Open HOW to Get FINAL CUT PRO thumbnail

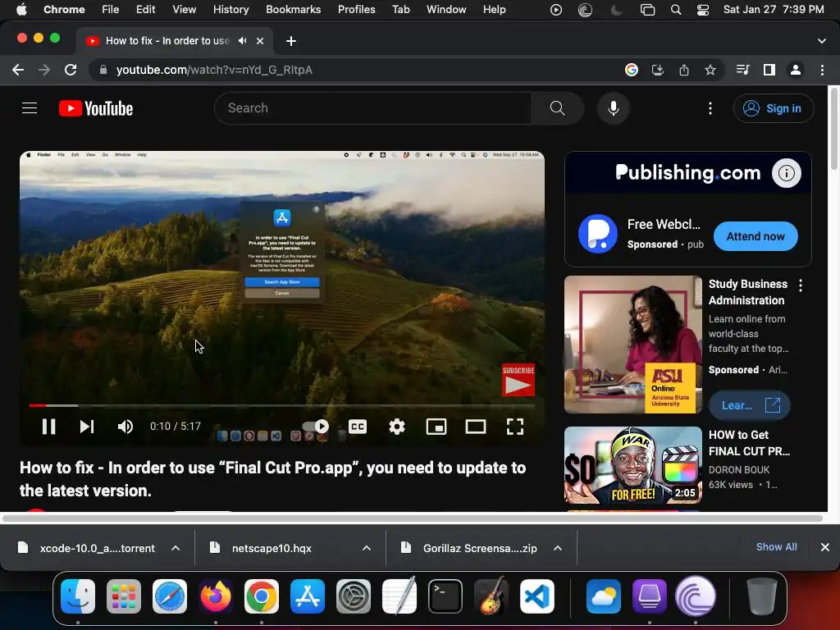[633, 465]
